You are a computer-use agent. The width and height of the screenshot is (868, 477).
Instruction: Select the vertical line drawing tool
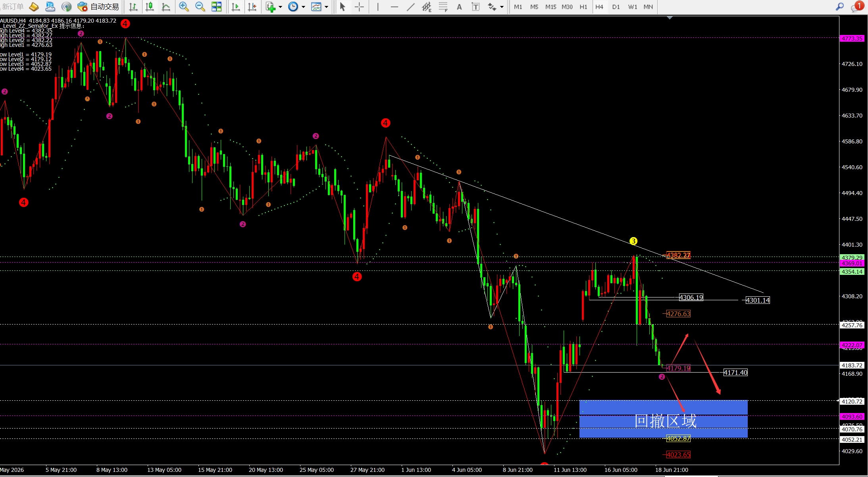click(377, 7)
